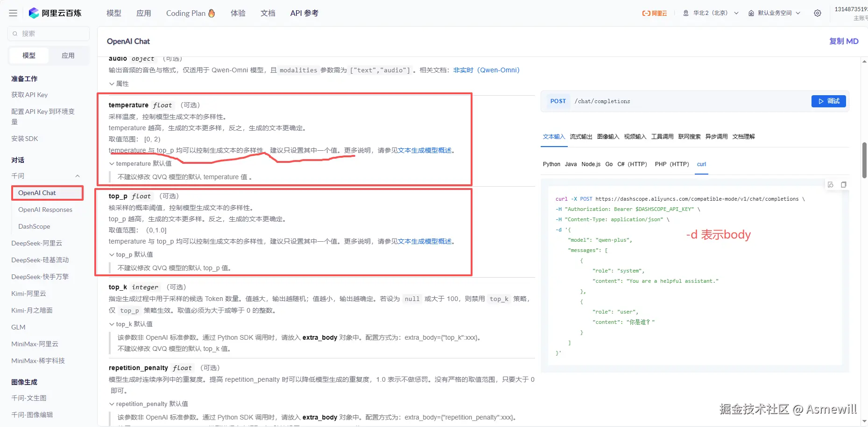Open the 华北2（北京） region dropdown
This screenshot has height=427, width=868.
click(711, 13)
